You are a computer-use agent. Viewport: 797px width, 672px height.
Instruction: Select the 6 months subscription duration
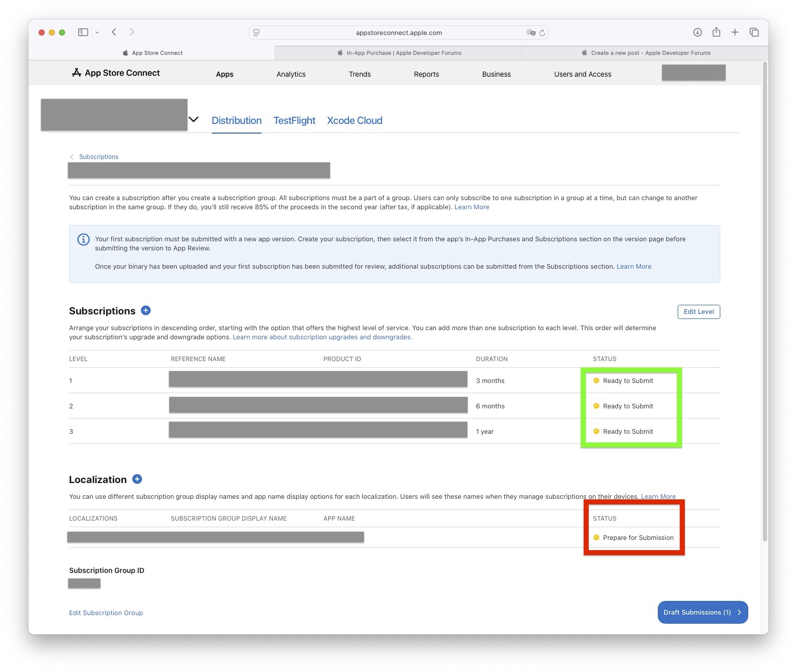click(490, 406)
